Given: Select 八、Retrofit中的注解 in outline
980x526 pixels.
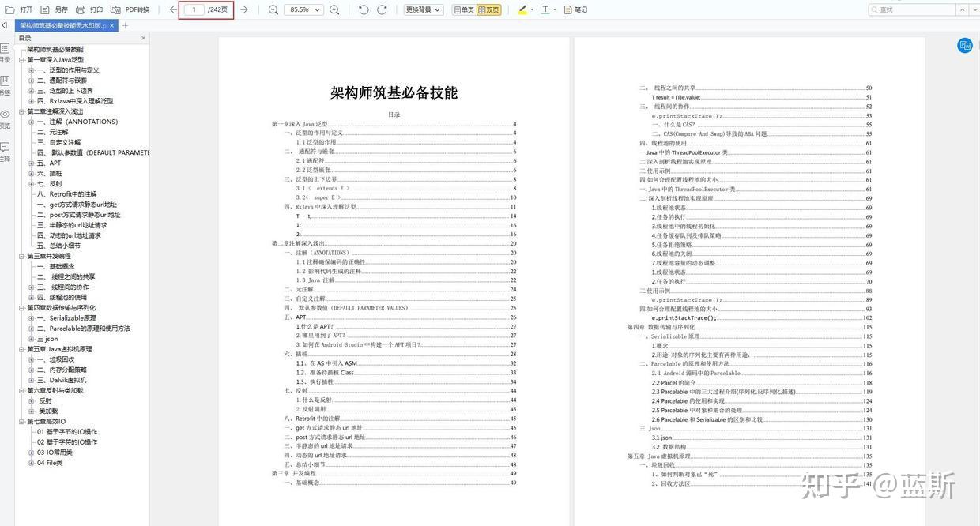Looking at the screenshot, I should tap(67, 194).
